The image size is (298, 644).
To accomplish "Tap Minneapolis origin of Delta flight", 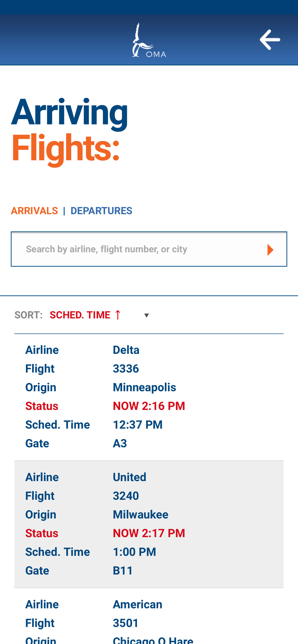I will tap(144, 387).
